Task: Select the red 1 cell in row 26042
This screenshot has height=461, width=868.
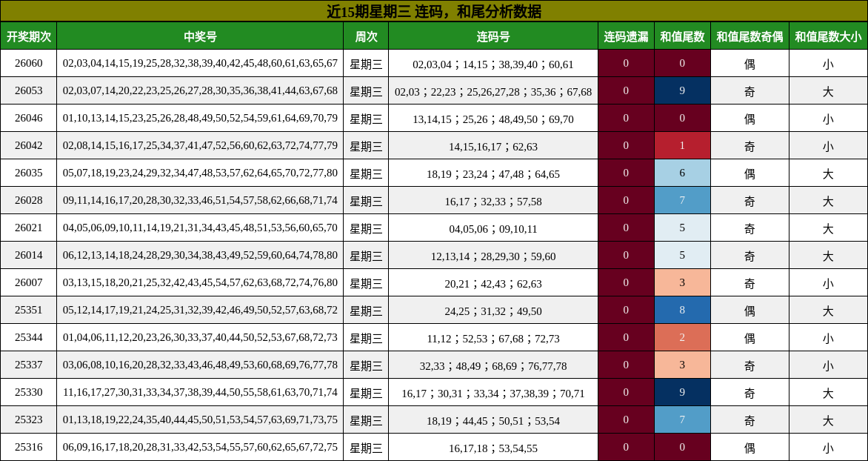Action: tap(681, 145)
